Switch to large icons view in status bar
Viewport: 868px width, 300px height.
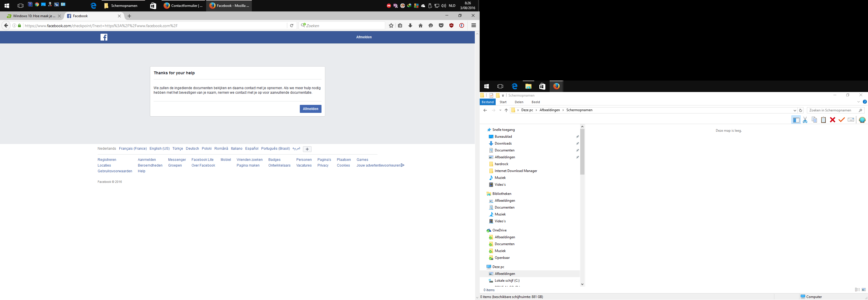864,290
